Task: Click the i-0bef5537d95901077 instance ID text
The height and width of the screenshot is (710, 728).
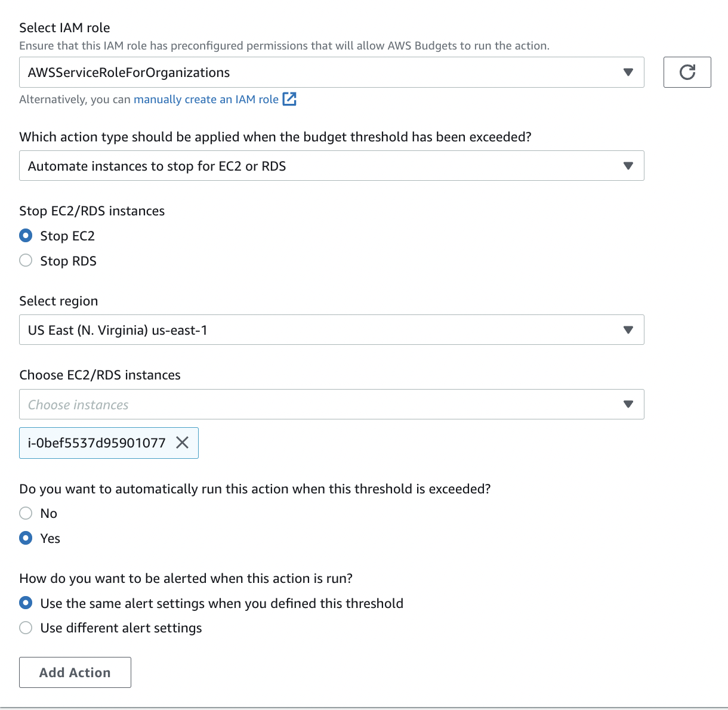Action: 97,443
